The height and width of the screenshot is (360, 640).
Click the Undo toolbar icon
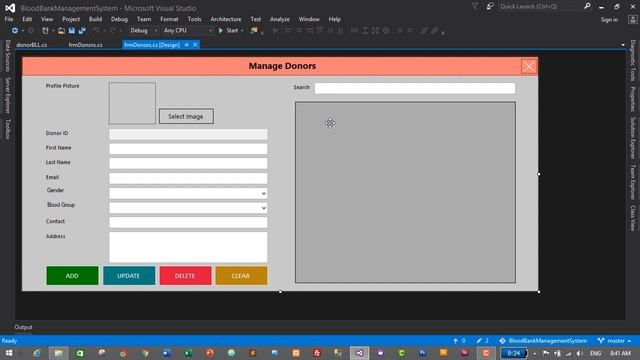click(x=96, y=31)
